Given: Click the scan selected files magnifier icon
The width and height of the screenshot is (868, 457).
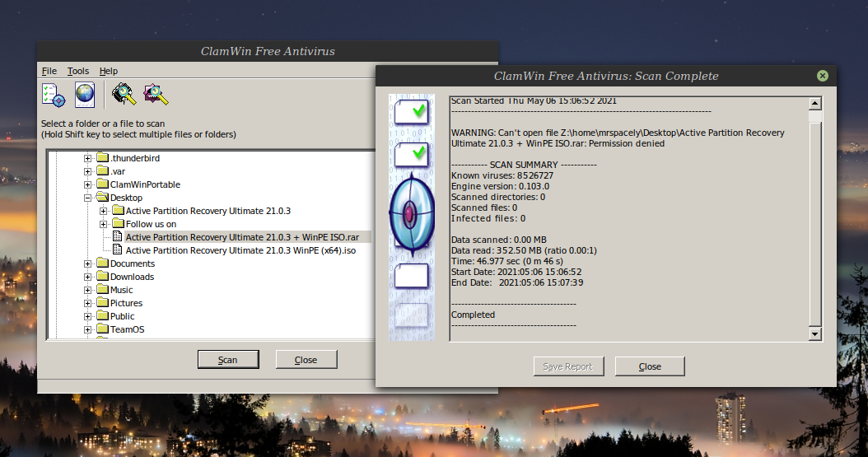Looking at the screenshot, I should point(156,94).
